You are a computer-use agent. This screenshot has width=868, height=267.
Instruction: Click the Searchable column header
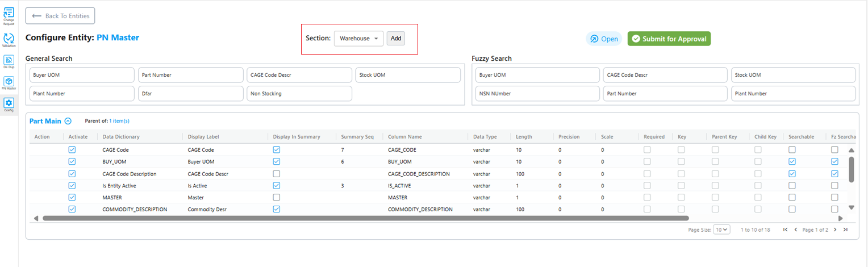[x=801, y=136]
